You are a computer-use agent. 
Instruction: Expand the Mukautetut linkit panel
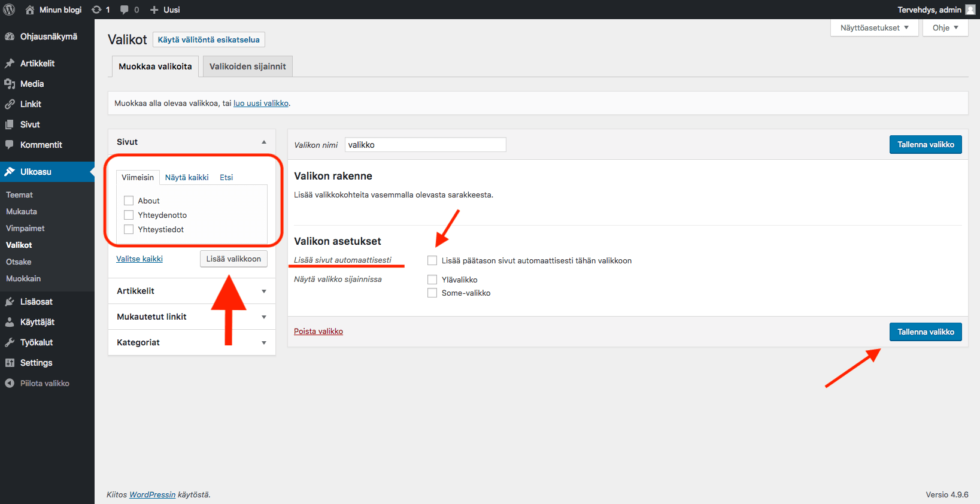[192, 317]
